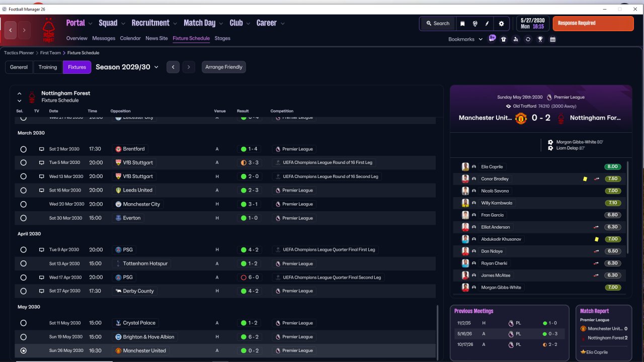
Task: Open settings gear icon
Action: tap(501, 23)
